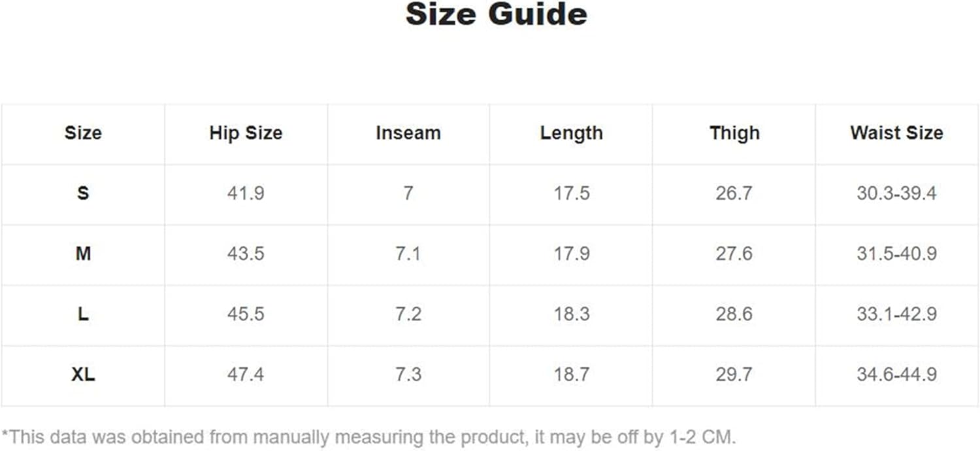The image size is (980, 451).
Task: Select the M size row label
Action: point(83,254)
